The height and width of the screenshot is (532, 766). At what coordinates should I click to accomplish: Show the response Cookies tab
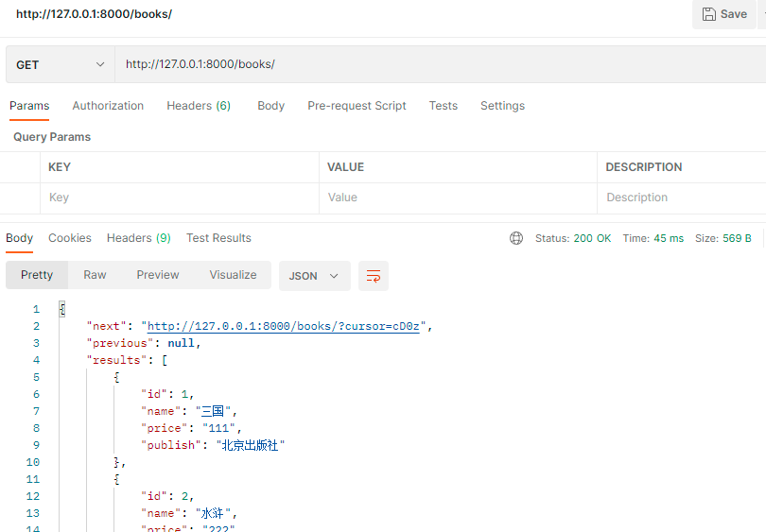(70, 238)
